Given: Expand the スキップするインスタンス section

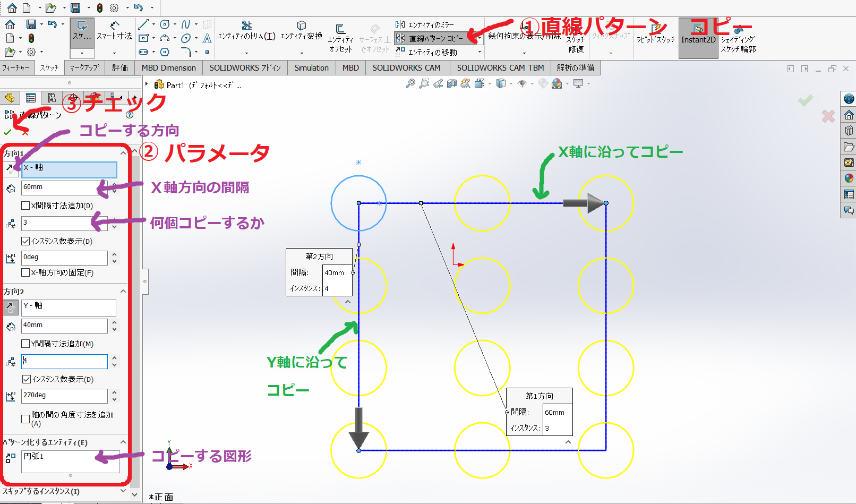Looking at the screenshot, I should 123,491.
